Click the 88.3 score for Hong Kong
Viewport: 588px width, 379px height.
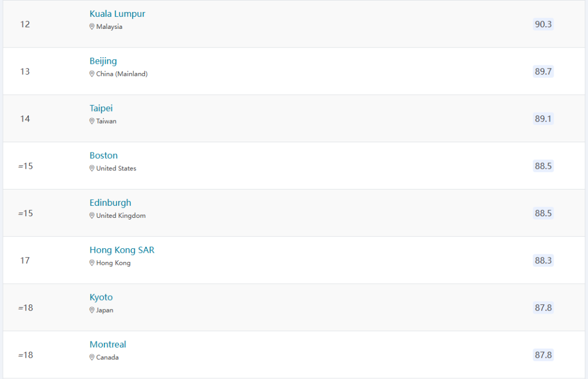coord(543,261)
